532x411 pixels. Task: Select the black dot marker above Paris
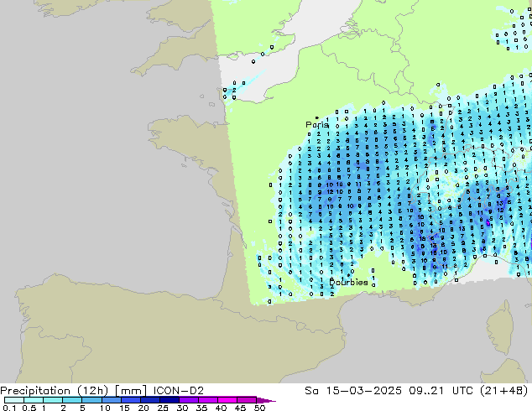point(317,117)
